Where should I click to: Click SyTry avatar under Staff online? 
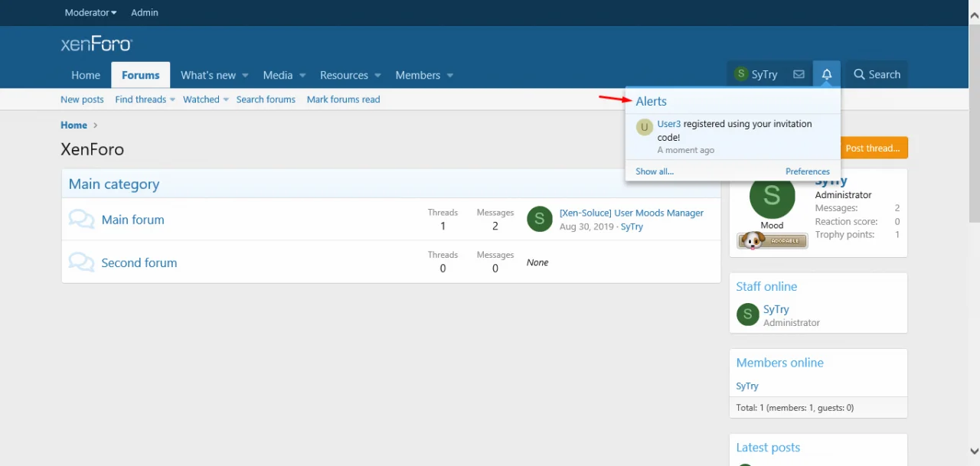coord(747,314)
